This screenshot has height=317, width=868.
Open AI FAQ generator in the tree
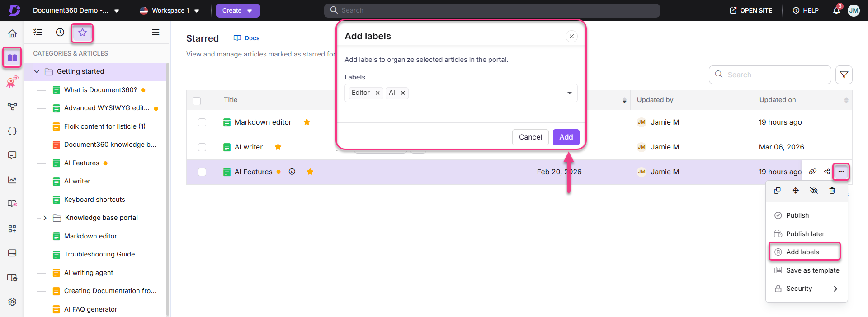(x=90, y=309)
